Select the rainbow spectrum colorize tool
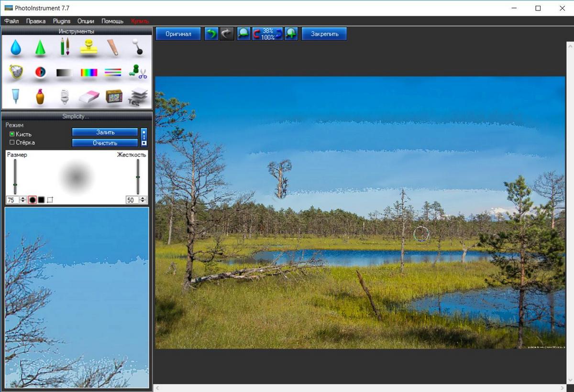574x392 pixels. tap(89, 73)
